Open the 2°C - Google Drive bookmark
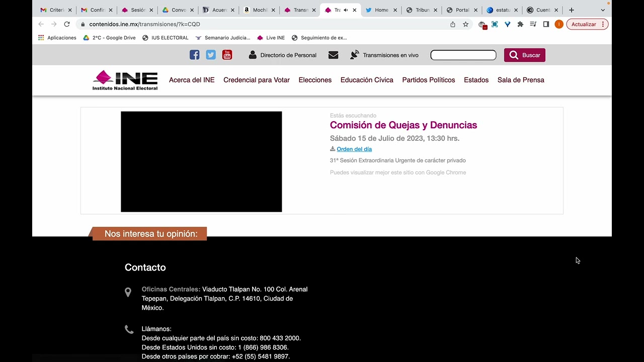644x362 pixels. pos(109,38)
